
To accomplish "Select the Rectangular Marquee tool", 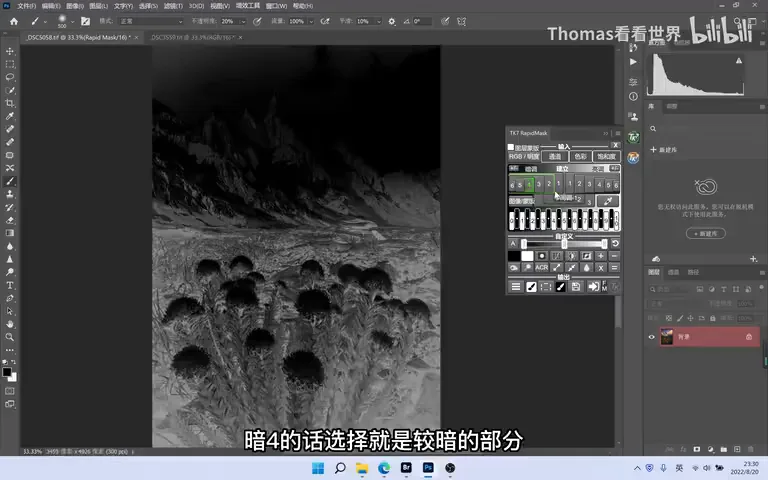I will [x=10, y=64].
